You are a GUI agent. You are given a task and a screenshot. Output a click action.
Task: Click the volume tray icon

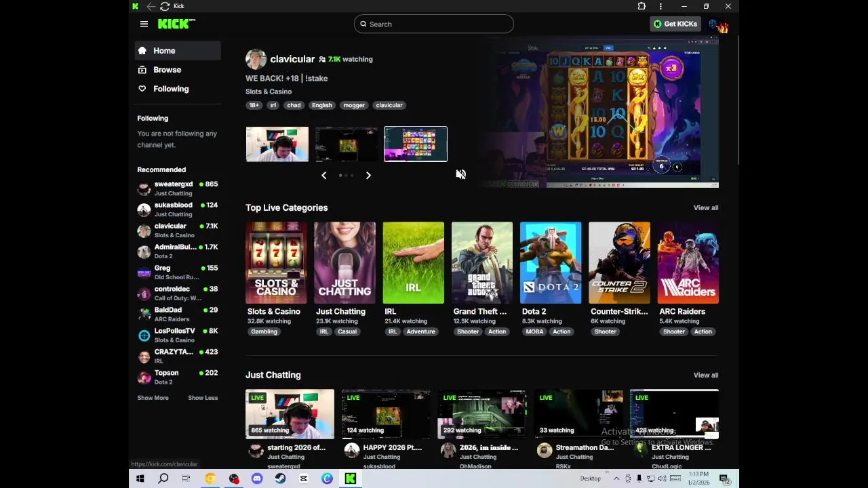(661, 479)
